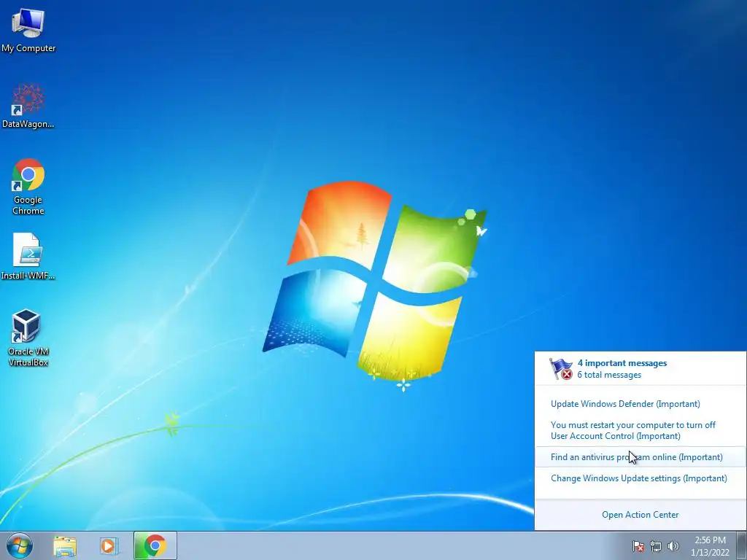
Task: Click Change Windows Update settings (Important)
Action: (x=639, y=478)
